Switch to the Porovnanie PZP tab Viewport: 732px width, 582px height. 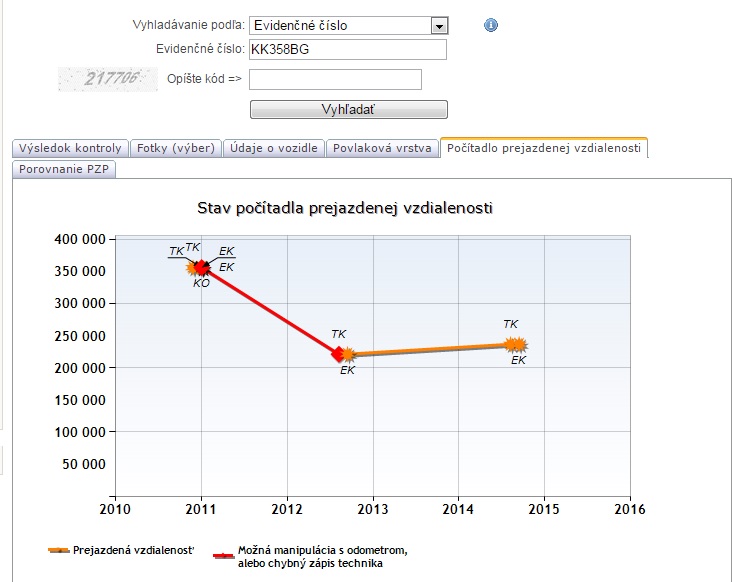pyautogui.click(x=64, y=169)
